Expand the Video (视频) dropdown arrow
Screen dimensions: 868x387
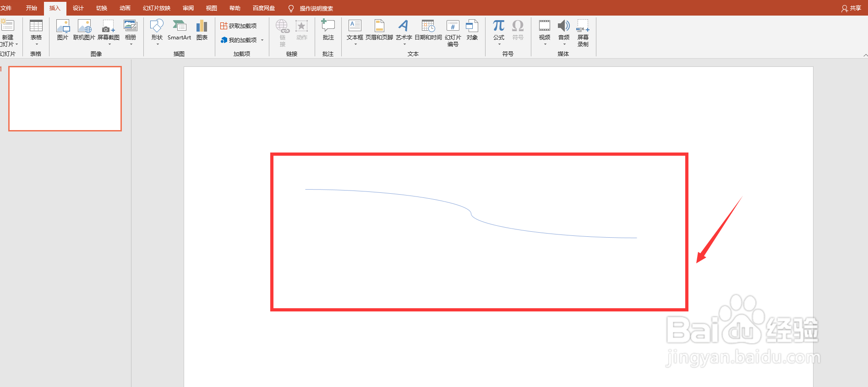(545, 44)
